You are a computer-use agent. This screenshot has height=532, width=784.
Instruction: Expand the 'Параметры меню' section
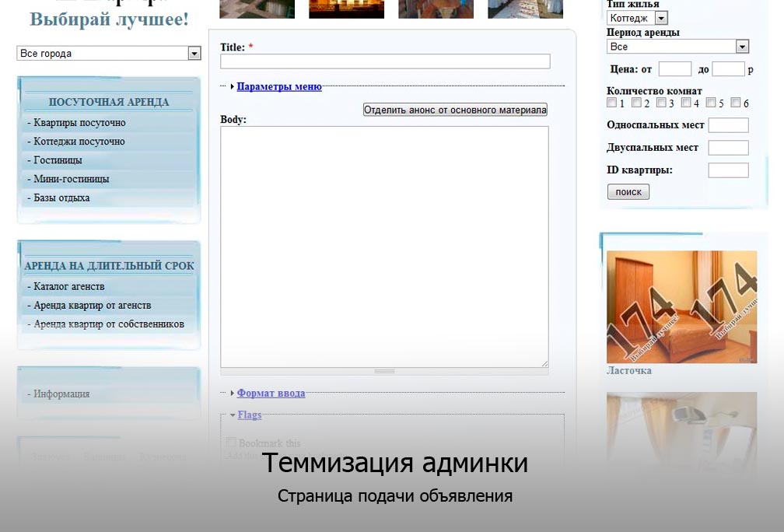coord(279,86)
